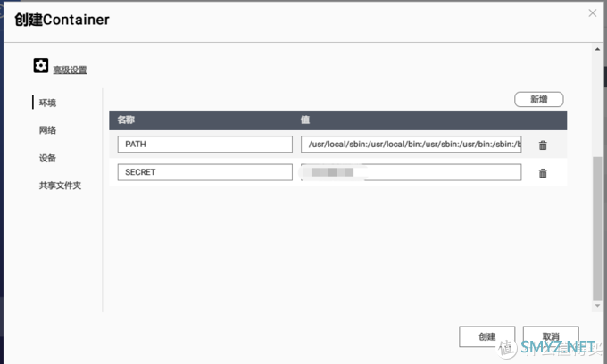Click the 新增 button

point(539,99)
